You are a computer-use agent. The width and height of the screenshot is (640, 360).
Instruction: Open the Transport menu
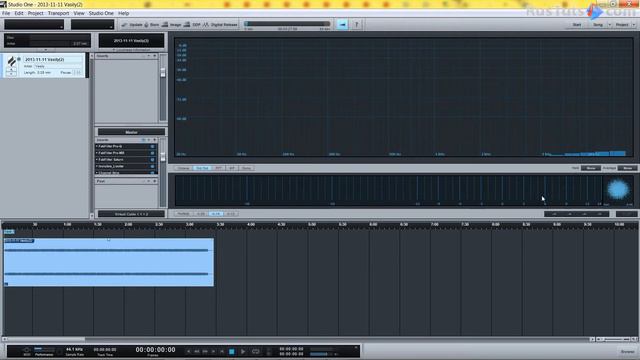coord(58,13)
